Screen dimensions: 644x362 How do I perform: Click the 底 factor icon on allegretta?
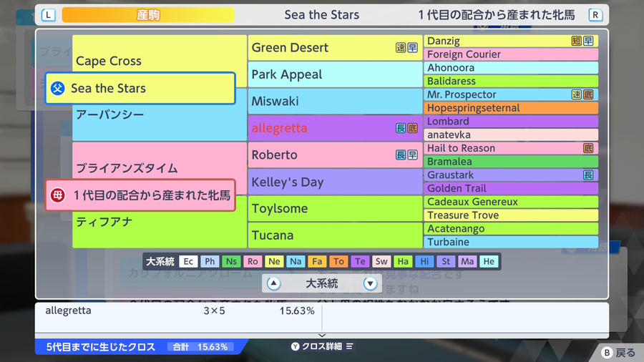412,128
